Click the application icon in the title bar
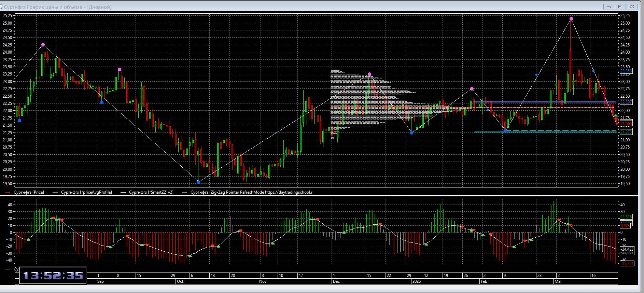 tap(1, 7)
